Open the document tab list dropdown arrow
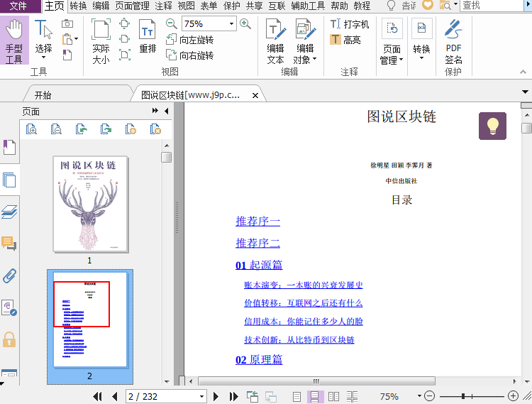This screenshot has width=532, height=404. coord(525,92)
